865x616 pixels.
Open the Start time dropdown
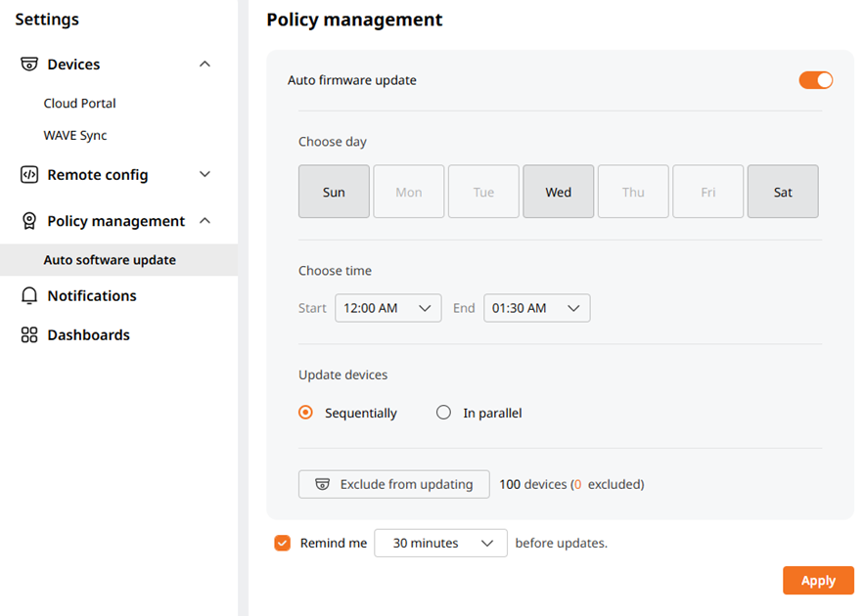[387, 308]
